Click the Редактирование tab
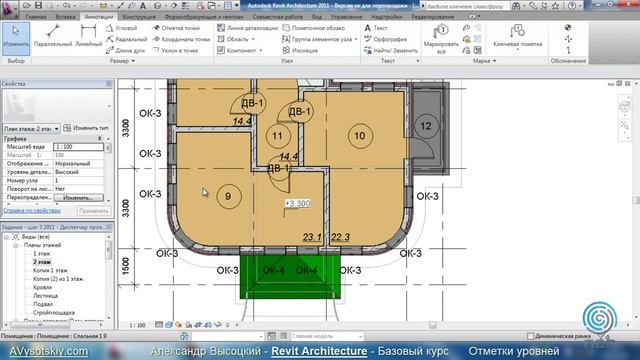This screenshot has width=640, height=360. click(x=432, y=17)
